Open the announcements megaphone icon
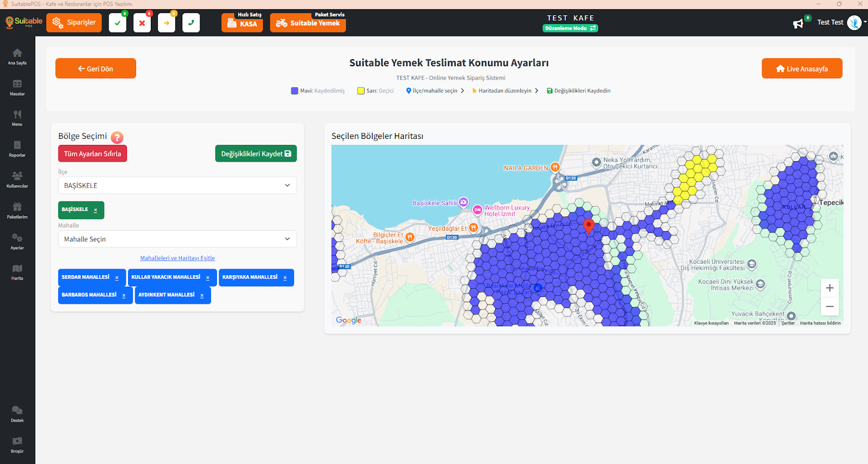Image resolution: width=868 pixels, height=464 pixels. [x=798, y=23]
